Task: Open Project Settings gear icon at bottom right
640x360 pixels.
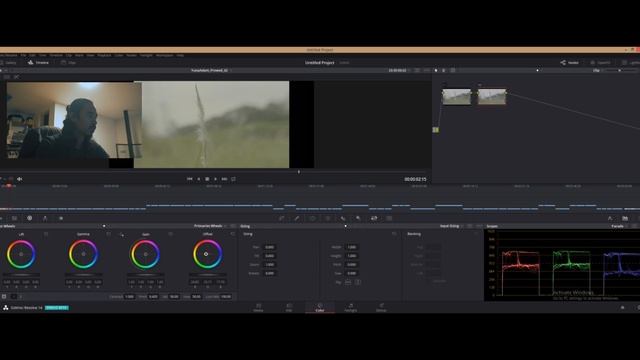Action: pos(638,307)
